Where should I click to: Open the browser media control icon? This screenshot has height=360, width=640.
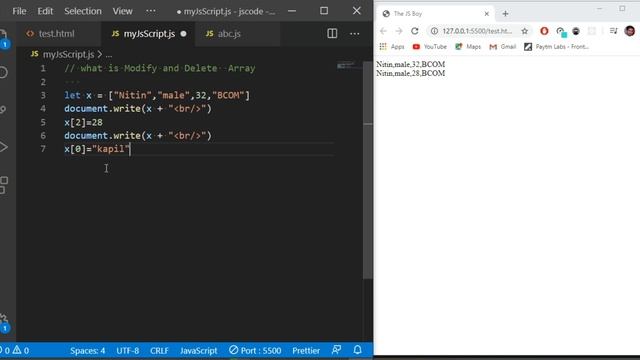pyautogui.click(x=613, y=31)
